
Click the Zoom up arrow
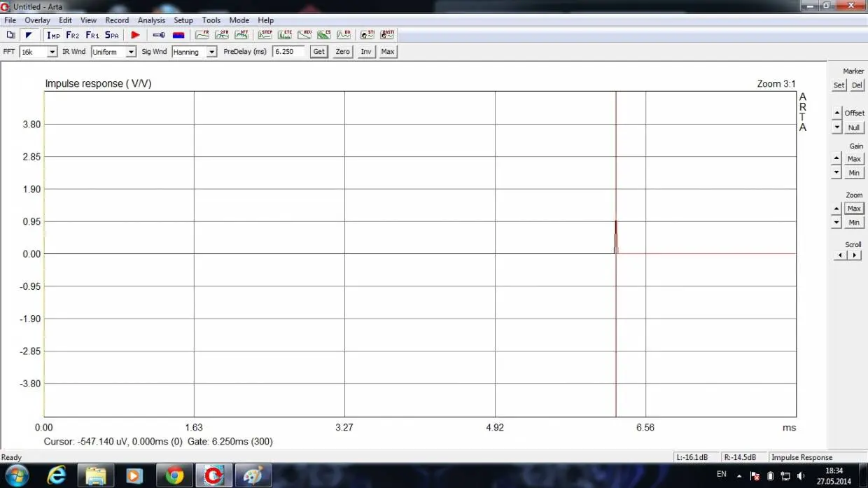(836, 208)
